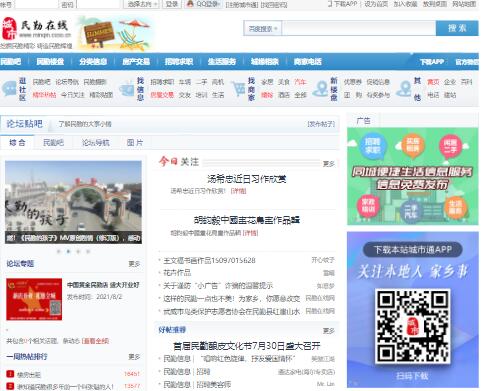The image size is (481, 391).
Task: Click the 民勤在线 site logo
Action: point(37,29)
